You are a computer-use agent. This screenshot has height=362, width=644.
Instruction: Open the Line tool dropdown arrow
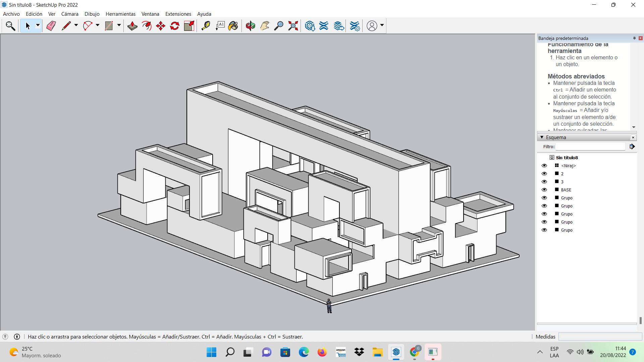pyautogui.click(x=76, y=25)
